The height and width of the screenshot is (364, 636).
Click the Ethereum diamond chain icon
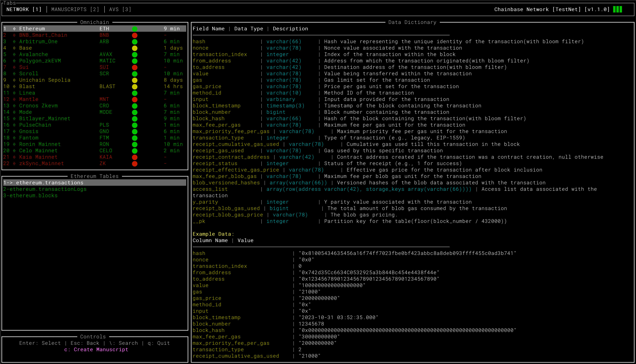14,29
